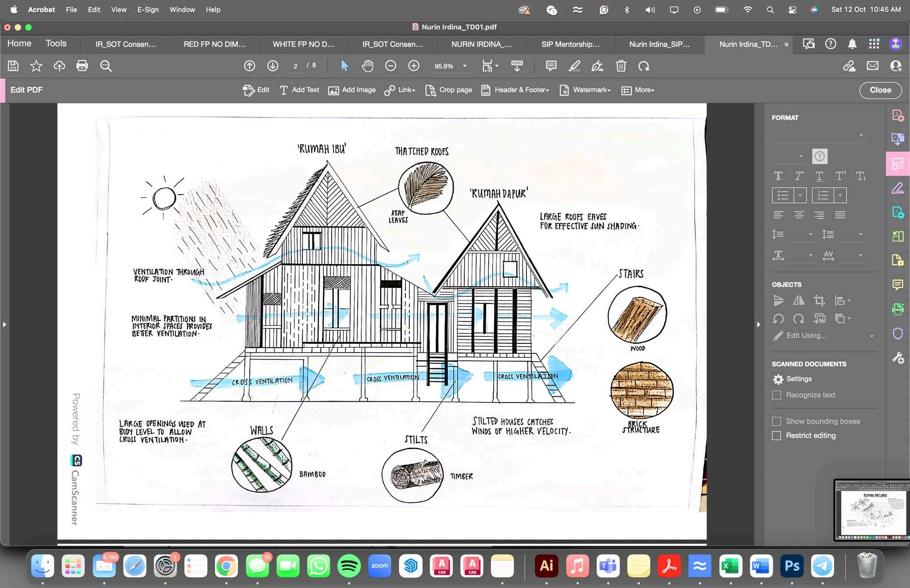
Task: Click the Add Image tool
Action: coord(352,90)
